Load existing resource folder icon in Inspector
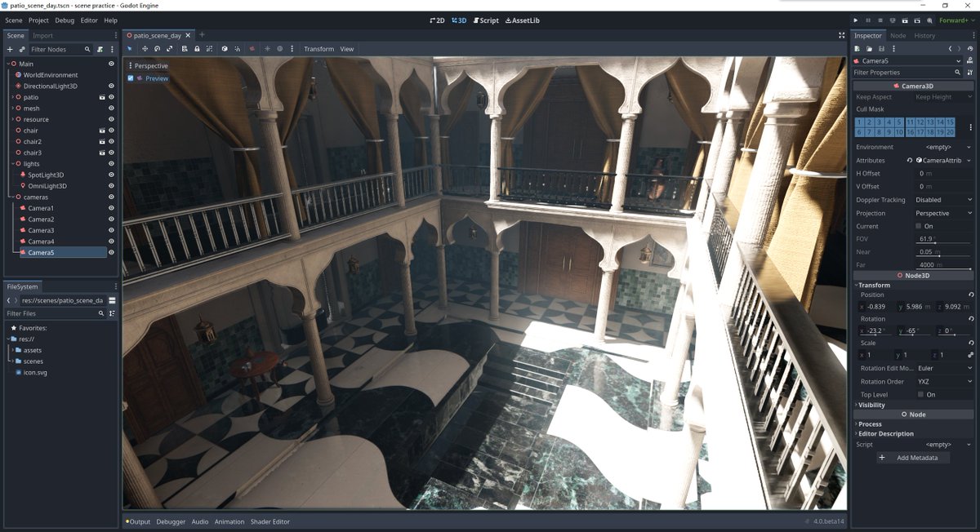Image resolution: width=980 pixels, height=532 pixels. tap(869, 49)
